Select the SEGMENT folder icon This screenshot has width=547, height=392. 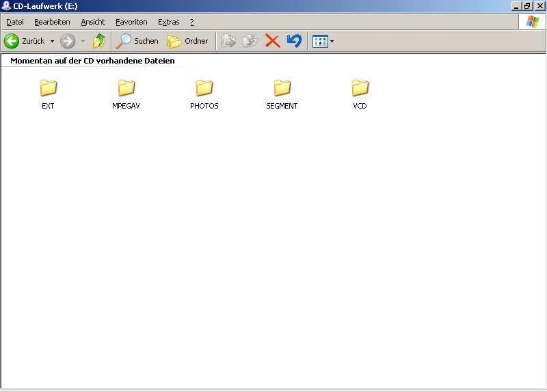[x=282, y=87]
